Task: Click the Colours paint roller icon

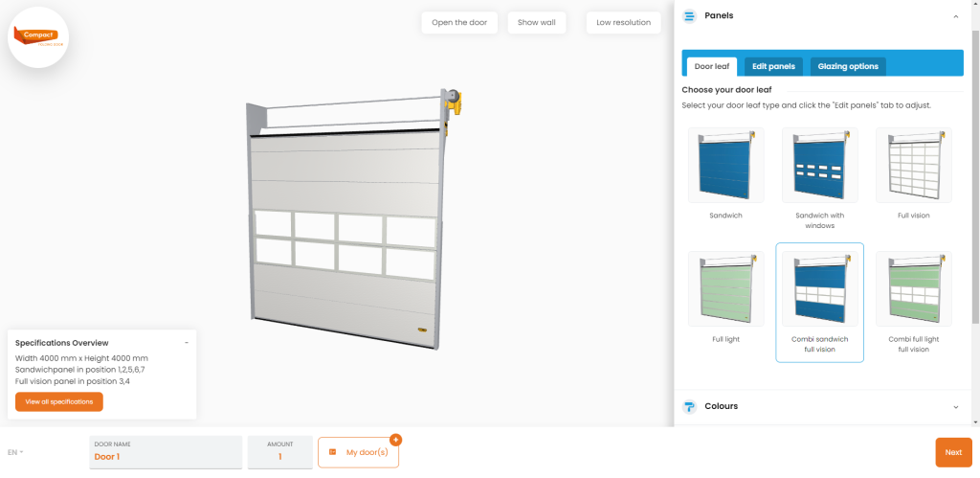Action: 689,407
